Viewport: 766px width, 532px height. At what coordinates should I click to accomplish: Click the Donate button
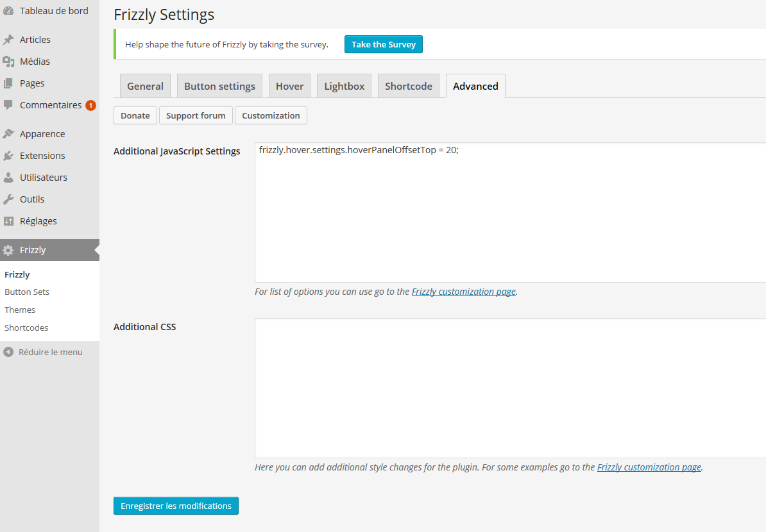(x=135, y=115)
